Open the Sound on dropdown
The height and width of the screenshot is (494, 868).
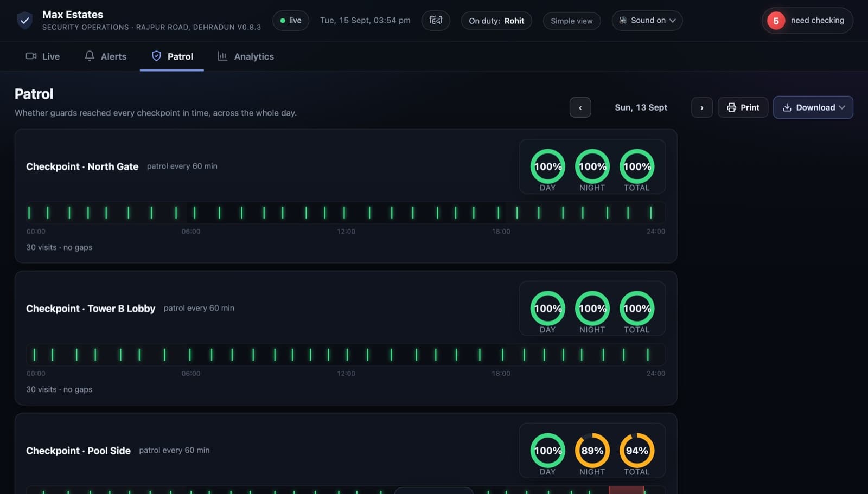[647, 21]
